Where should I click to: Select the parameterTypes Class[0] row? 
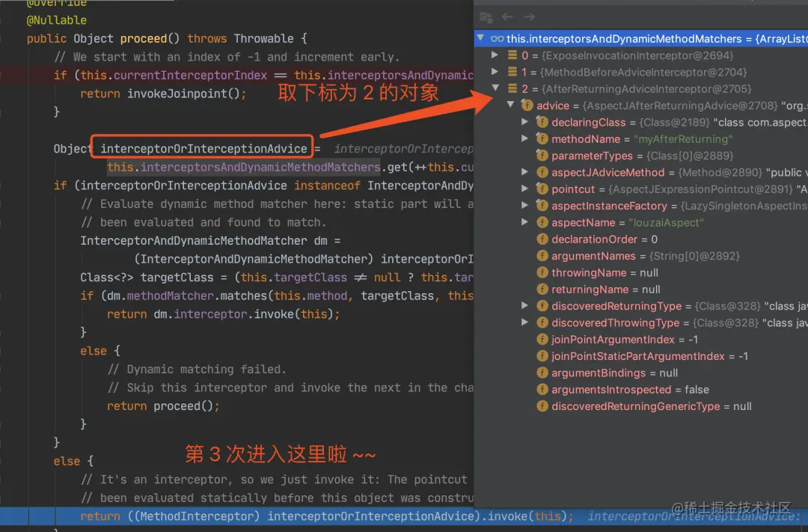[641, 155]
